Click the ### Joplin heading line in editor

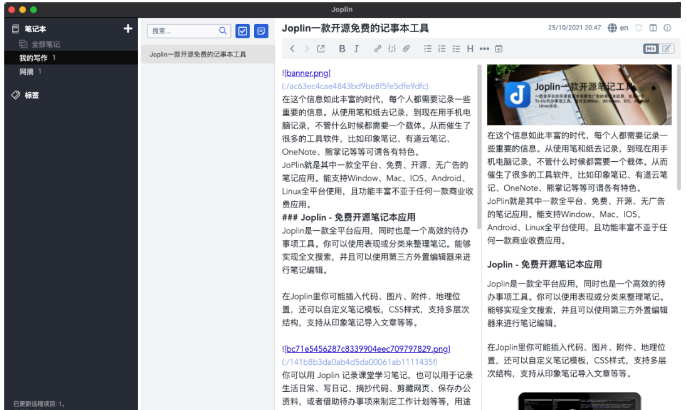point(349,217)
